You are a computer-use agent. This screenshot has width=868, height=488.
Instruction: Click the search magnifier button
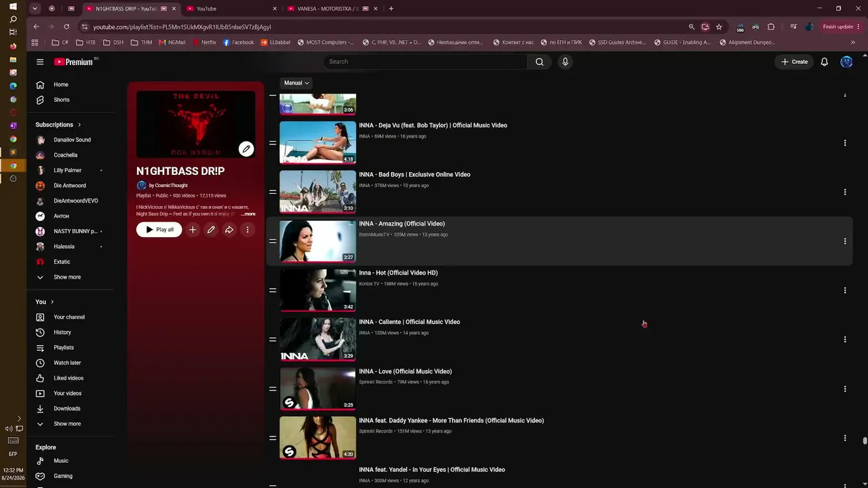(x=539, y=62)
